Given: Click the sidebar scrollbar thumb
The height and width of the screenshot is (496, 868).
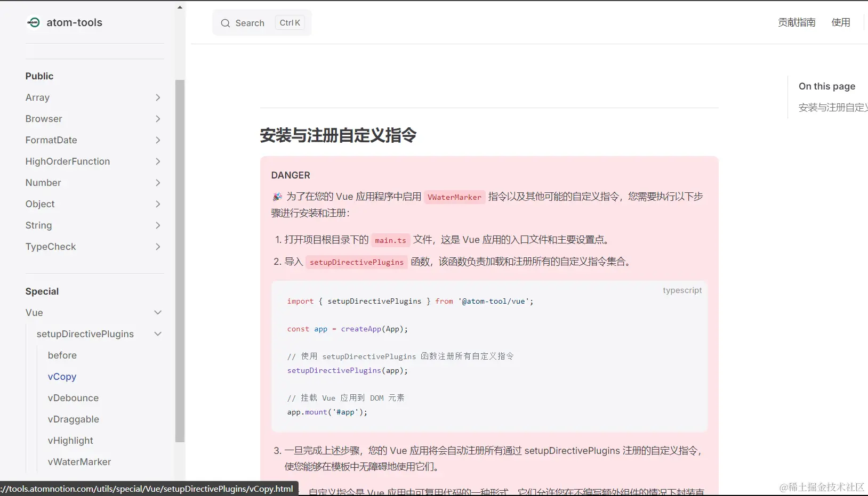Looking at the screenshot, I should coord(180,261).
